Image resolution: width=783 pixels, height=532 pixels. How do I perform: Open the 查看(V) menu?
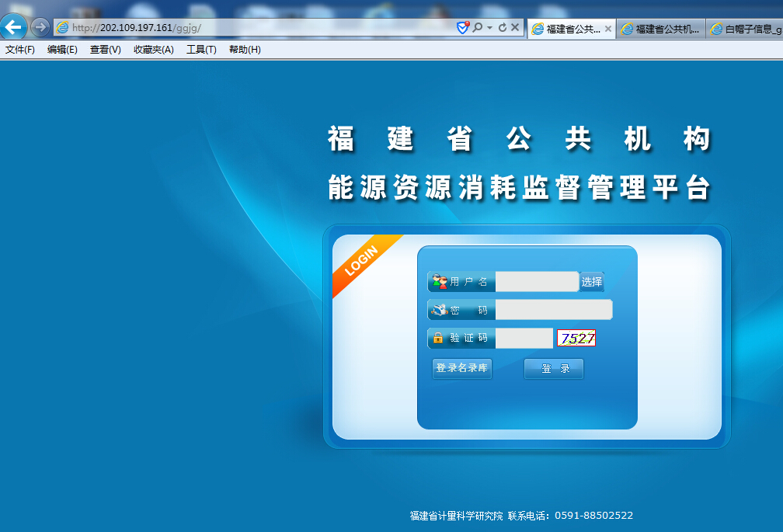click(x=106, y=50)
